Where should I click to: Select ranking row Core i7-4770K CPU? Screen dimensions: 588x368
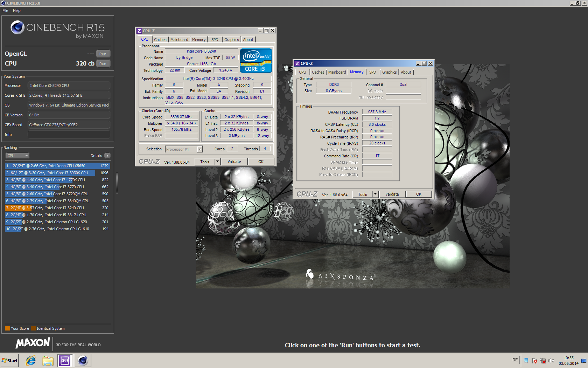(x=58, y=180)
